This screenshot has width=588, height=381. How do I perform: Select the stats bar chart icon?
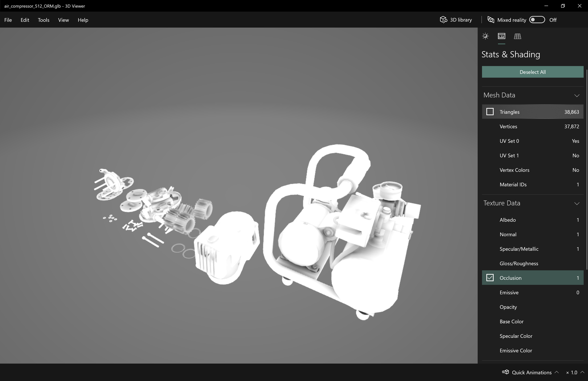coord(501,36)
